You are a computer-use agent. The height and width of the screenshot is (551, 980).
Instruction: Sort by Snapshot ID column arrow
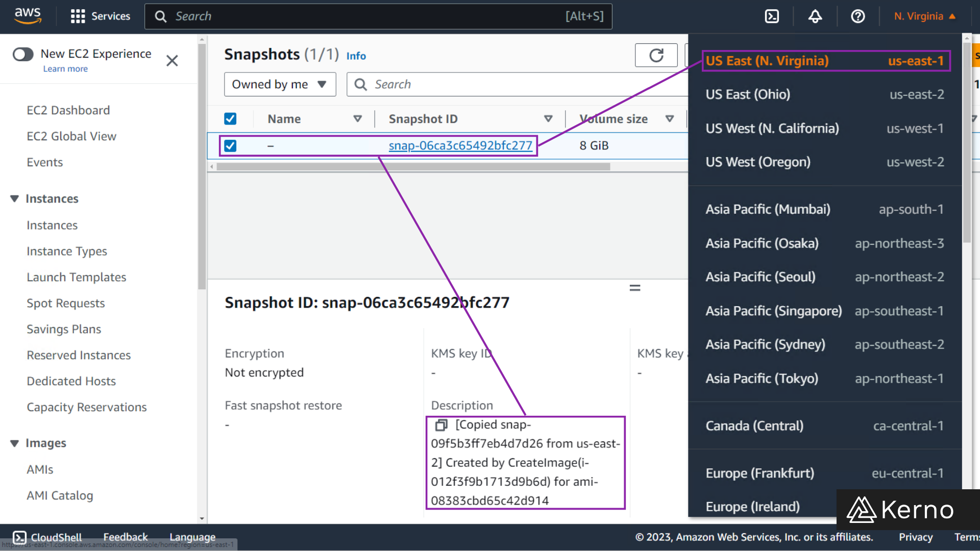[548, 119]
